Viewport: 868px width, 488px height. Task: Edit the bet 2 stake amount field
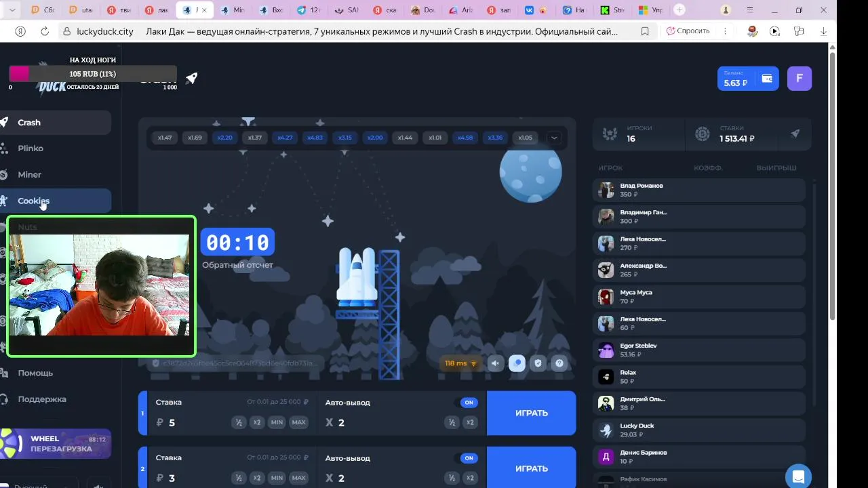192,479
